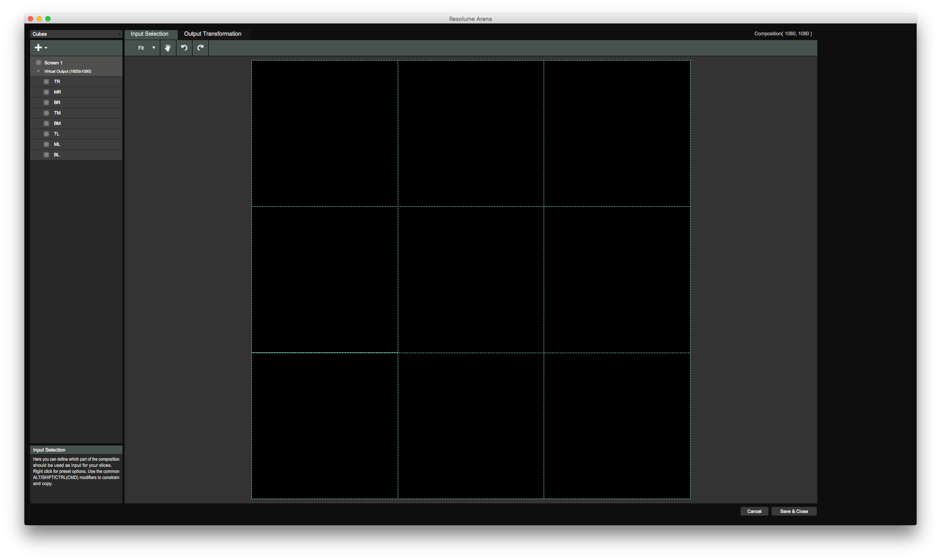Toggle the ML slice checkbox
This screenshot has width=941, height=560.
tap(47, 144)
